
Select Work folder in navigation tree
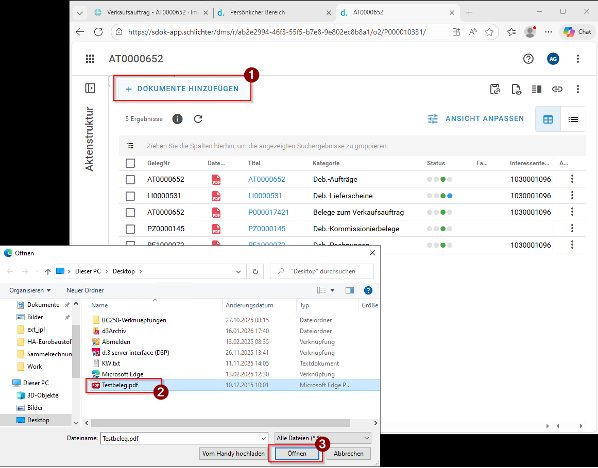pyautogui.click(x=30, y=367)
